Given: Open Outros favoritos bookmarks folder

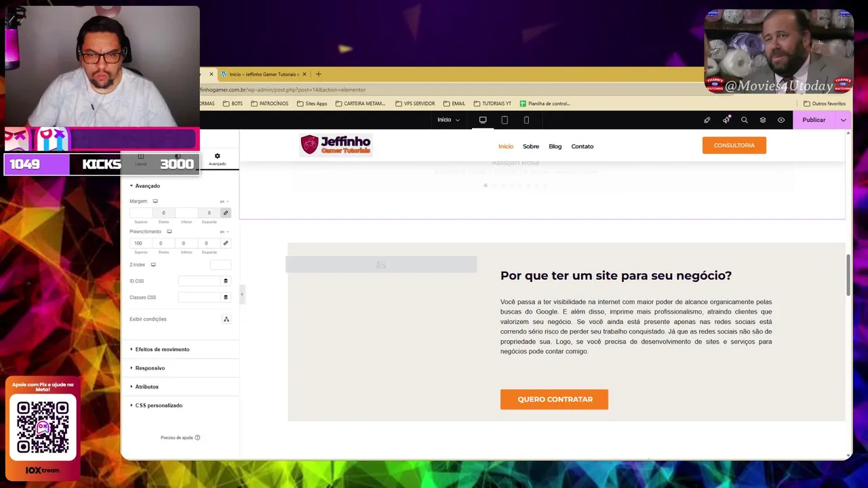Looking at the screenshot, I should click(x=825, y=104).
